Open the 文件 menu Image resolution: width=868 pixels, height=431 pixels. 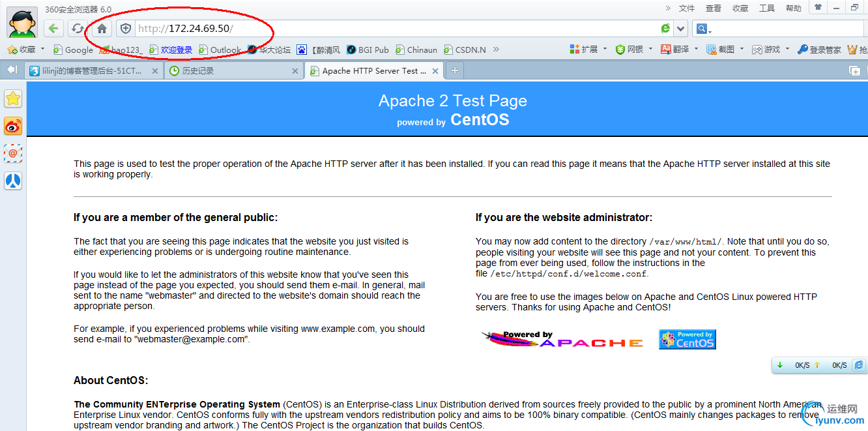[687, 8]
